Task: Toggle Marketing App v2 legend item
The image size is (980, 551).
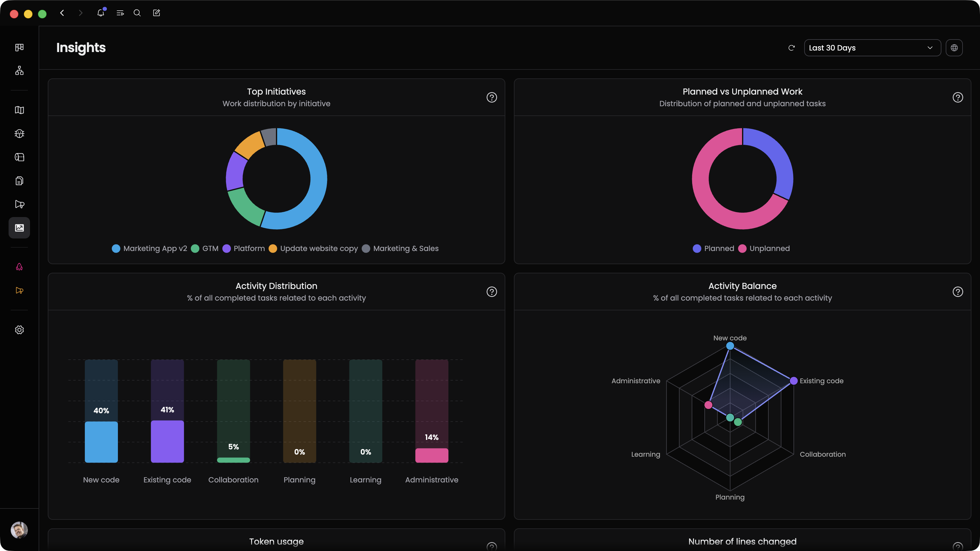Action: click(x=149, y=248)
